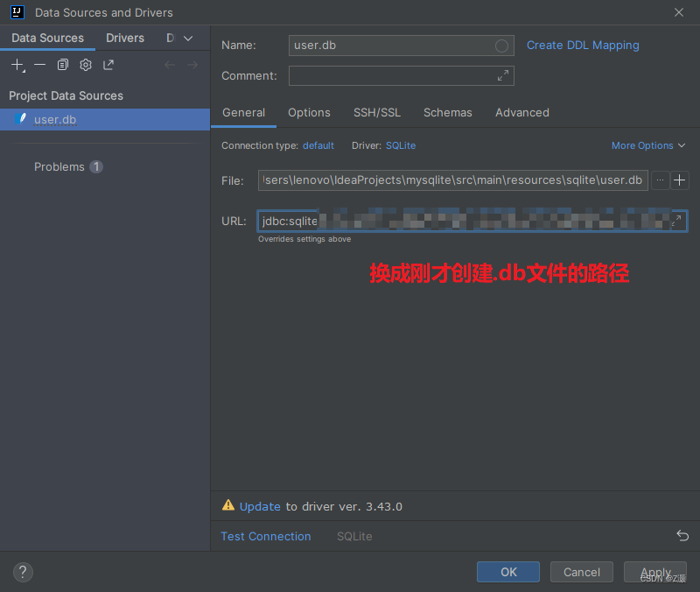
Task: Click 'Overrides settings above' hint text
Action: (304, 239)
